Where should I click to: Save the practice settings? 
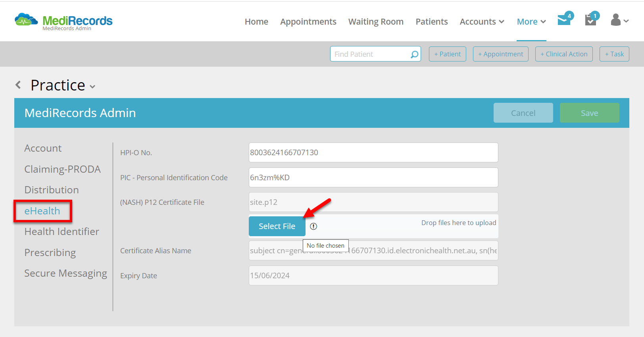pyautogui.click(x=589, y=113)
